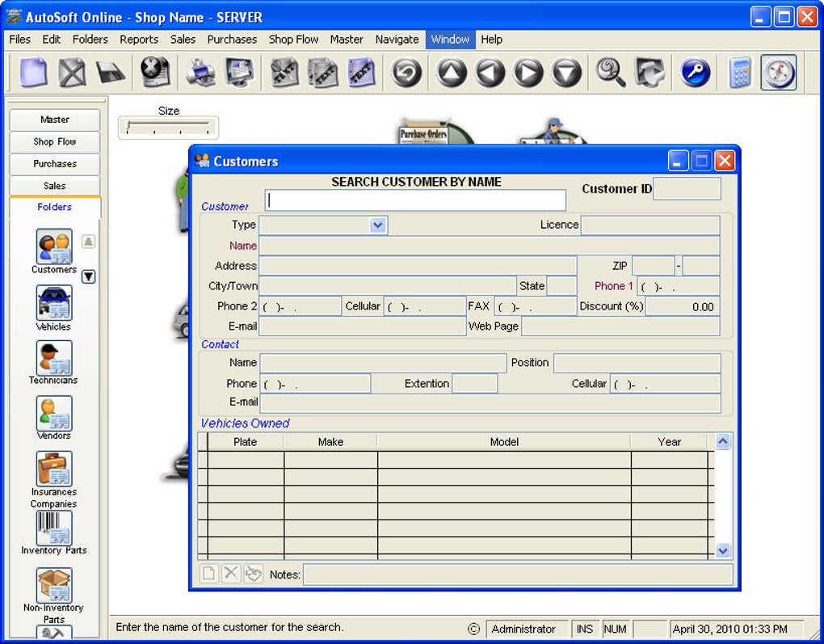Click the New document toolbar icon
The width and height of the screenshot is (824, 644).
pos(32,73)
